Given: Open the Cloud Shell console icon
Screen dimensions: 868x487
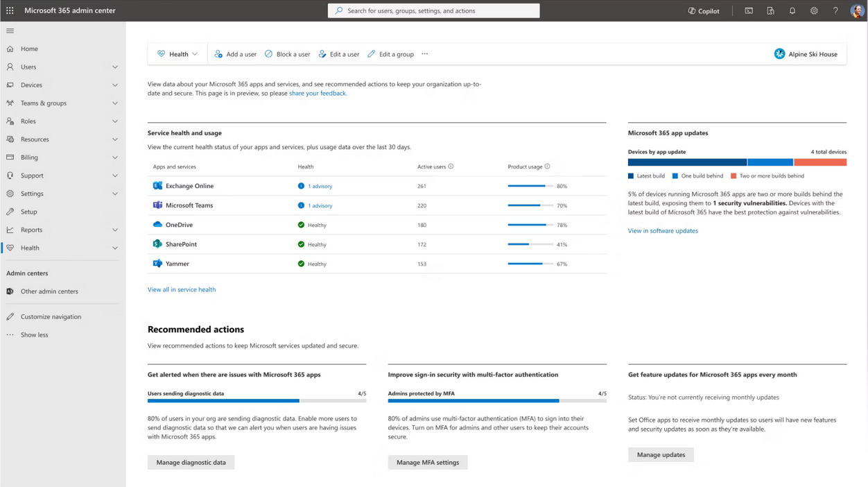Looking at the screenshot, I should (749, 10).
